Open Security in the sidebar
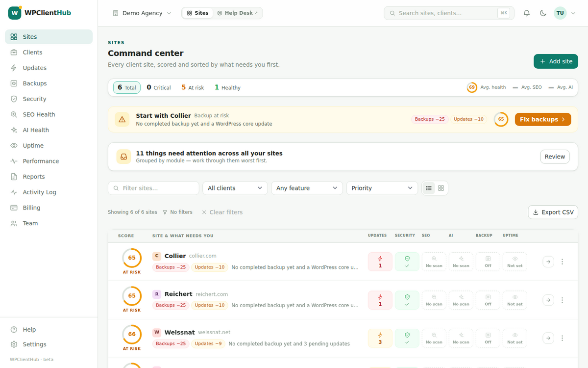This screenshot has height=368, width=588. point(49,99)
